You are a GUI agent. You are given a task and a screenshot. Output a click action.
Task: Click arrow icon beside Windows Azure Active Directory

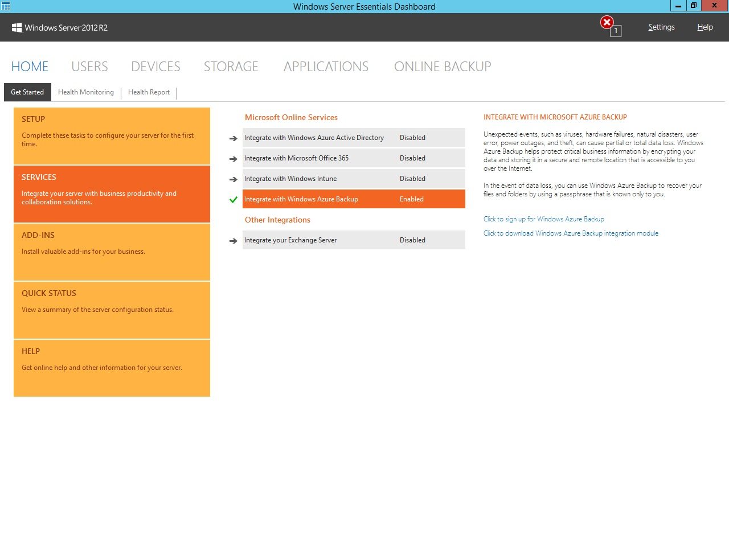(233, 138)
